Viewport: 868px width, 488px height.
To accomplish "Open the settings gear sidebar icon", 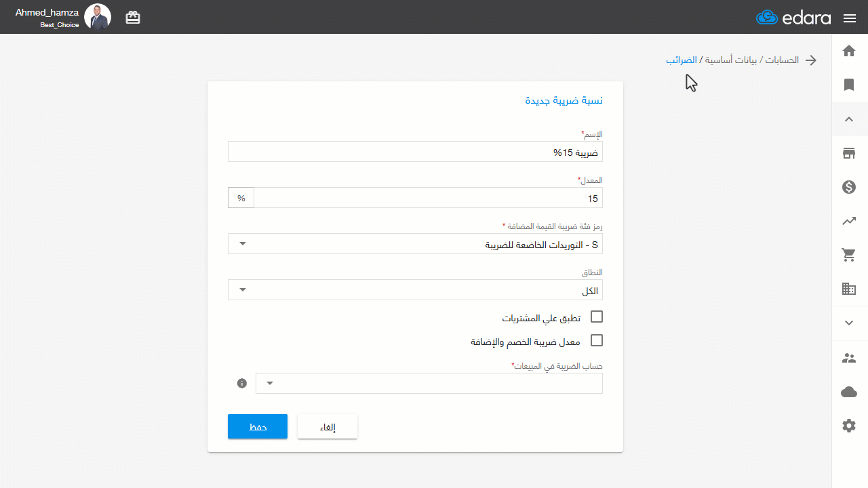I will coord(849,426).
